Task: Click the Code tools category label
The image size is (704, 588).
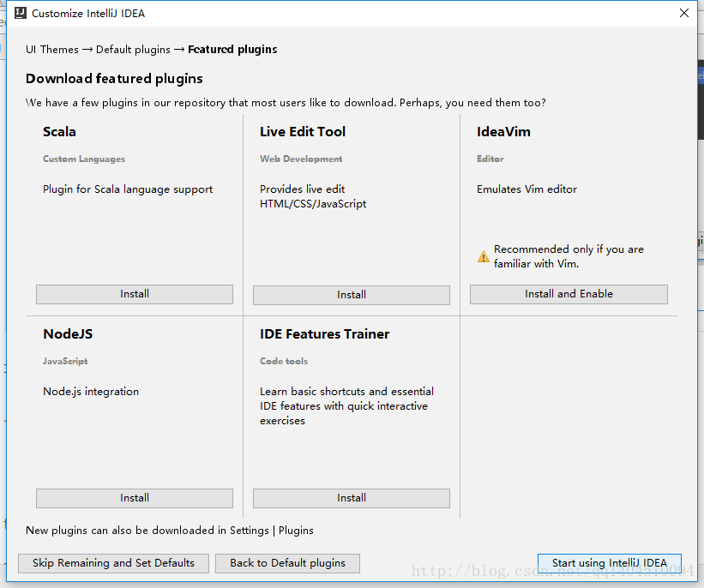Action: pos(284,362)
